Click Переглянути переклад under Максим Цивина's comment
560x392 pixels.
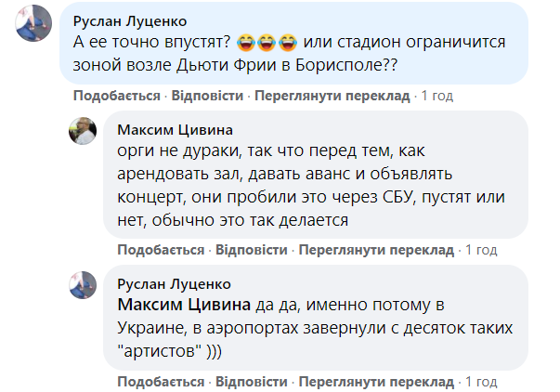(x=376, y=250)
